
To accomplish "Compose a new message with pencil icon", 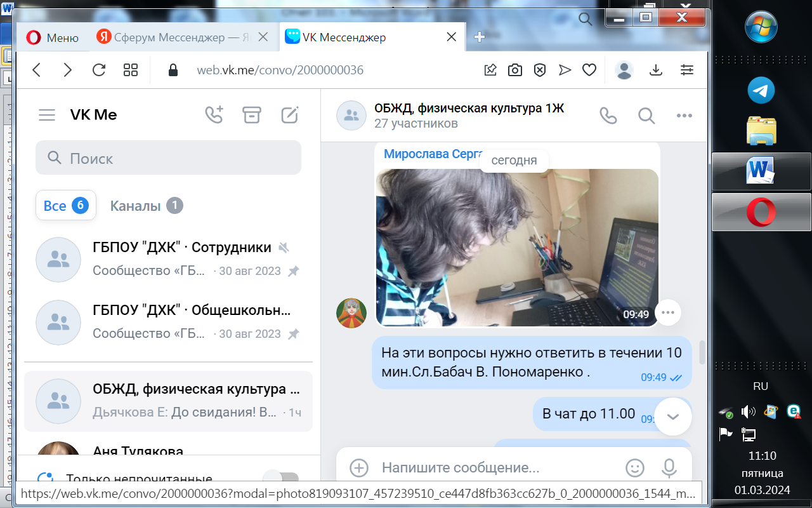I will [x=290, y=115].
